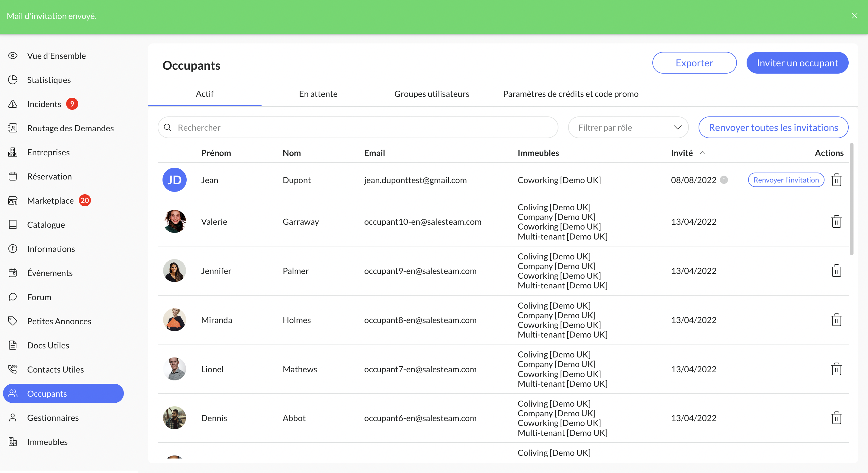The image size is (868, 473).
Task: Delete Jean Dupont with trash icon
Action: [836, 180]
